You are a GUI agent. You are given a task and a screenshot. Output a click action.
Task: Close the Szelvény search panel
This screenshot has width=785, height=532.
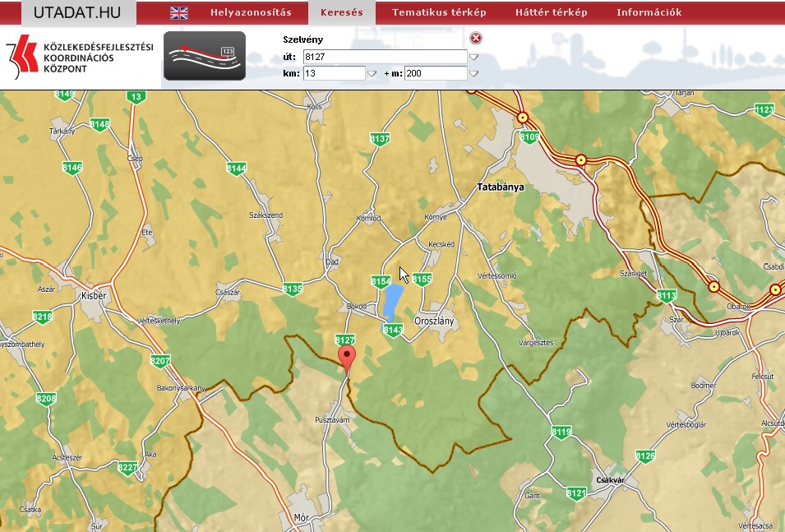[476, 38]
